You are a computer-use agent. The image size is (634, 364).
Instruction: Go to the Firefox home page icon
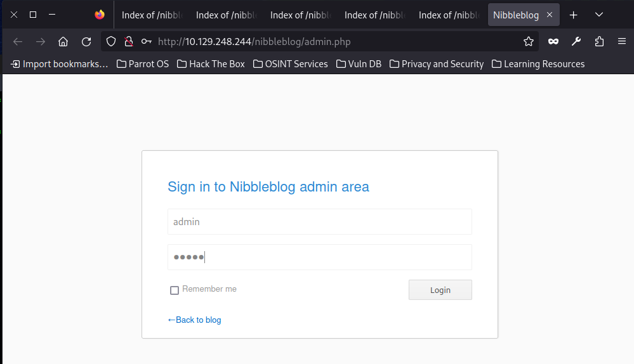(63, 42)
